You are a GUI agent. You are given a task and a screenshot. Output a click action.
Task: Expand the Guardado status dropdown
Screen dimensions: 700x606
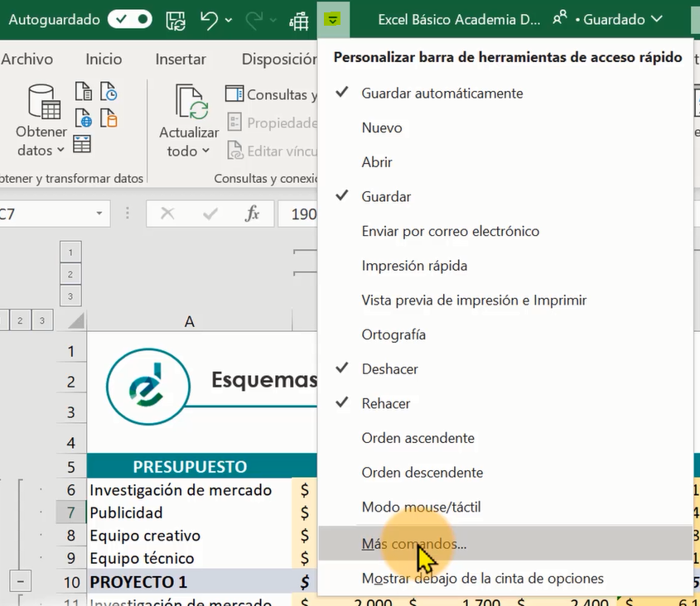pyautogui.click(x=657, y=19)
